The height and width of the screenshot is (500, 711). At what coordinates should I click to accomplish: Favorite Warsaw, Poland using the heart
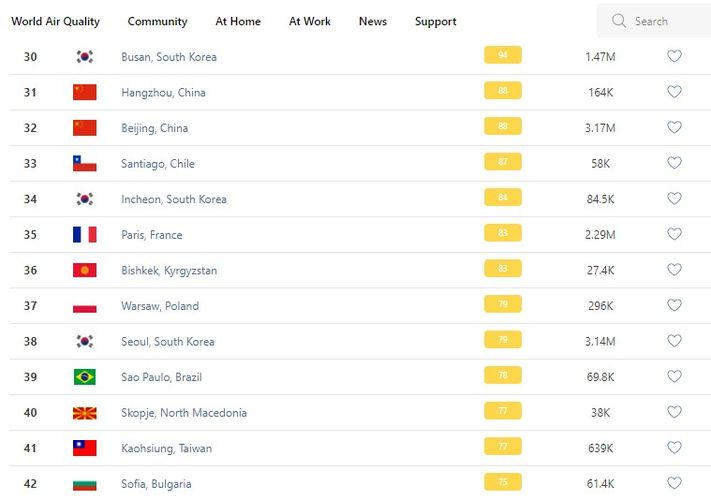pos(674,306)
